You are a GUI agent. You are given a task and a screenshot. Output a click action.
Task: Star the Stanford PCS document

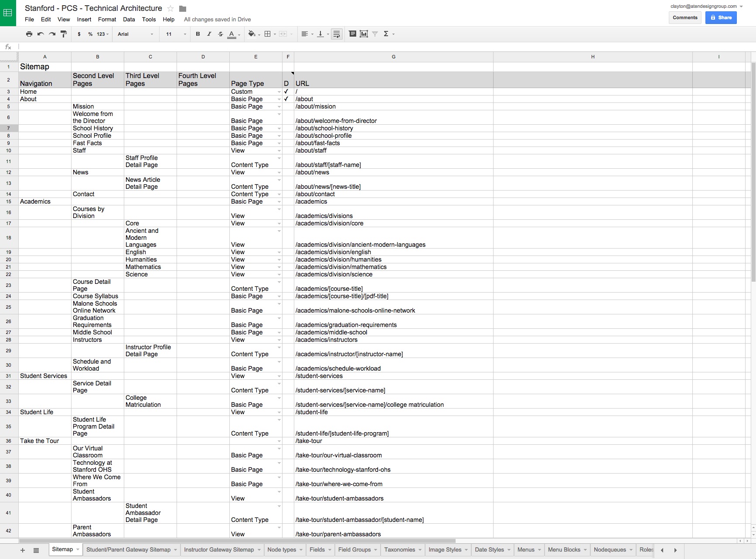(x=170, y=9)
